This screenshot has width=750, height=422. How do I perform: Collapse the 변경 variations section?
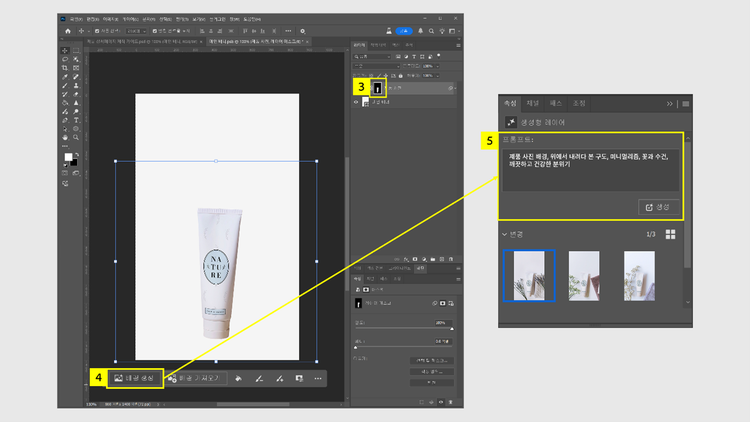tap(505, 234)
